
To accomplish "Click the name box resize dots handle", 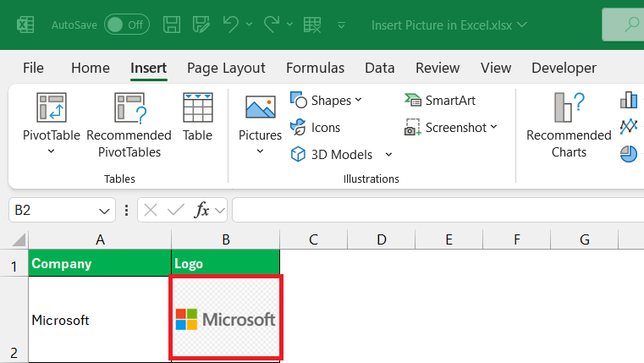I will pyautogui.click(x=126, y=210).
